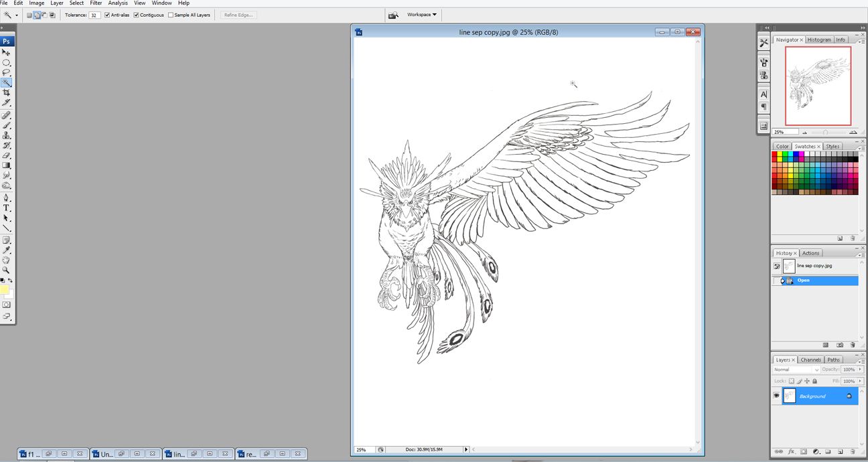The width and height of the screenshot is (868, 462).
Task: Uncheck the Anti-alias checkbox
Action: [107, 15]
